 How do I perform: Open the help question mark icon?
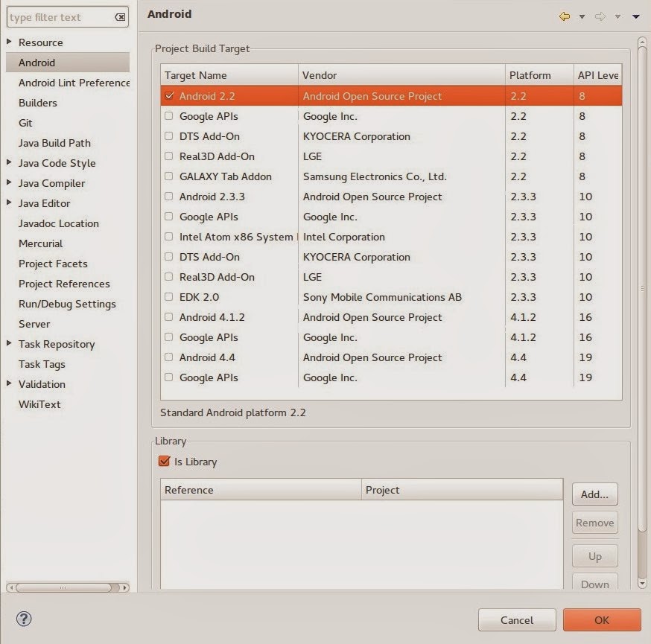(x=24, y=619)
